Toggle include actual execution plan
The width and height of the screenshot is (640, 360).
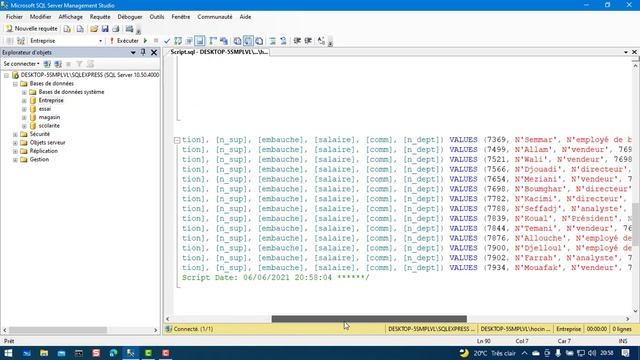(213, 41)
